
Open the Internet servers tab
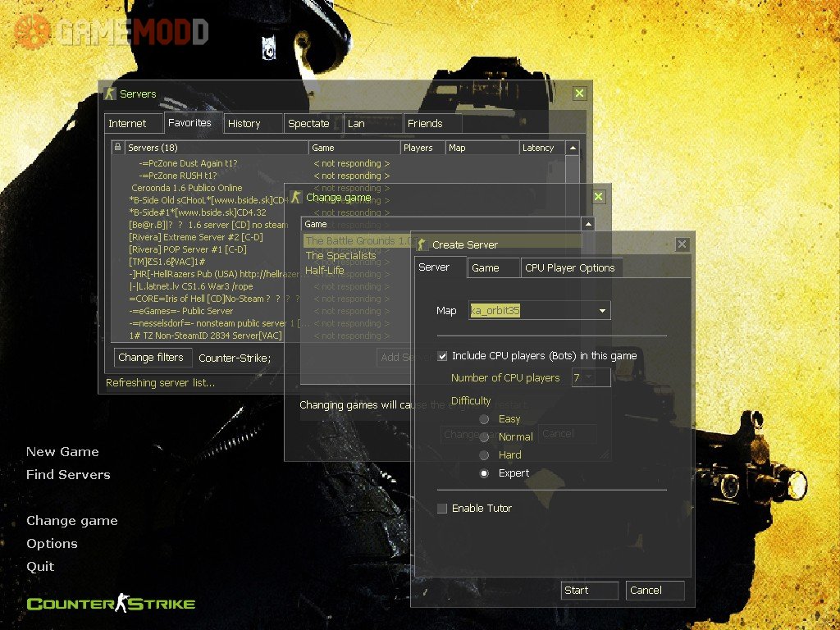click(127, 124)
